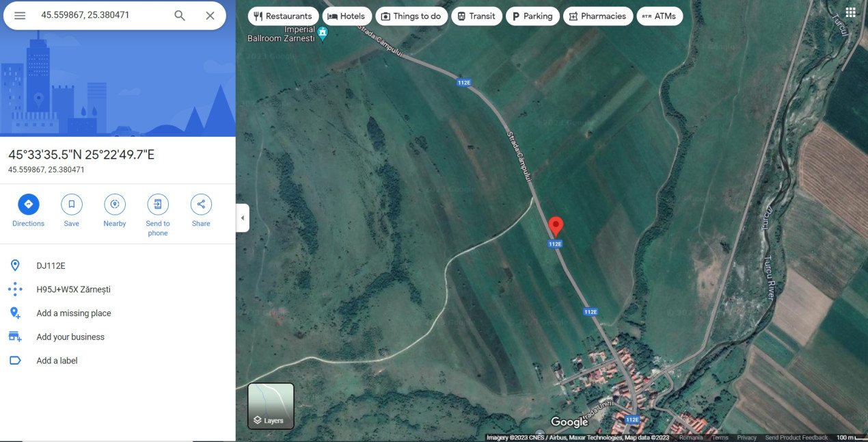Filter map by ATMs

660,16
